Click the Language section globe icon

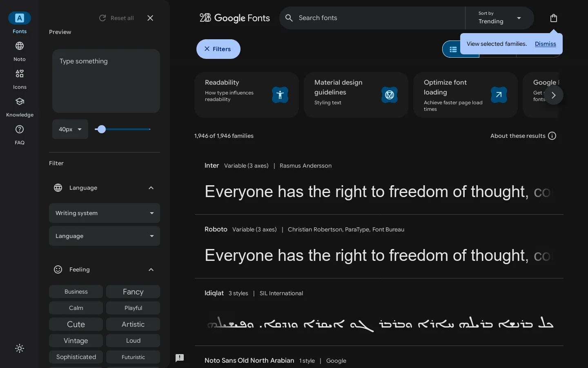pyautogui.click(x=58, y=188)
